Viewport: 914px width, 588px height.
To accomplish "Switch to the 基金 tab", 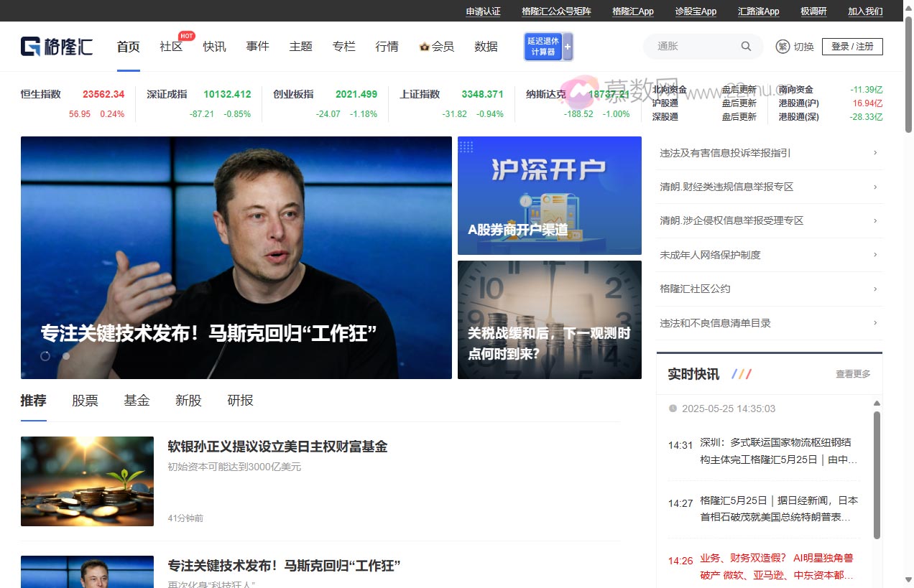I will coord(137,401).
